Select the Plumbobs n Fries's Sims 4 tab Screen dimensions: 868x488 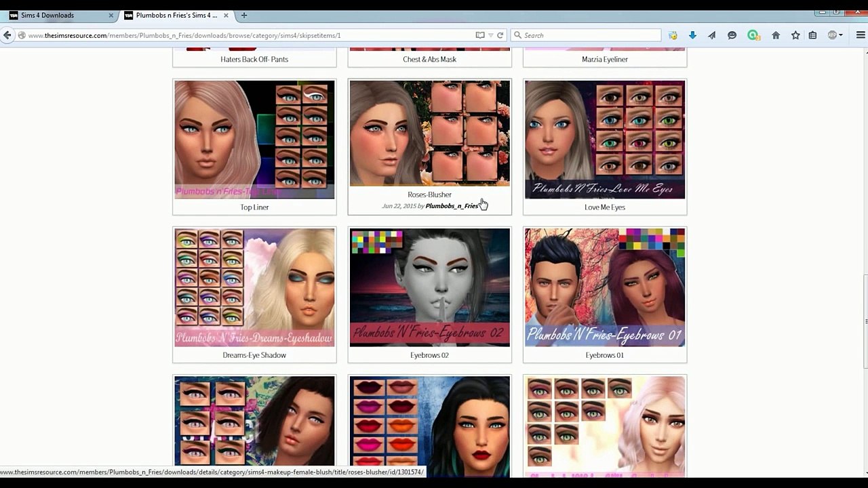click(176, 15)
